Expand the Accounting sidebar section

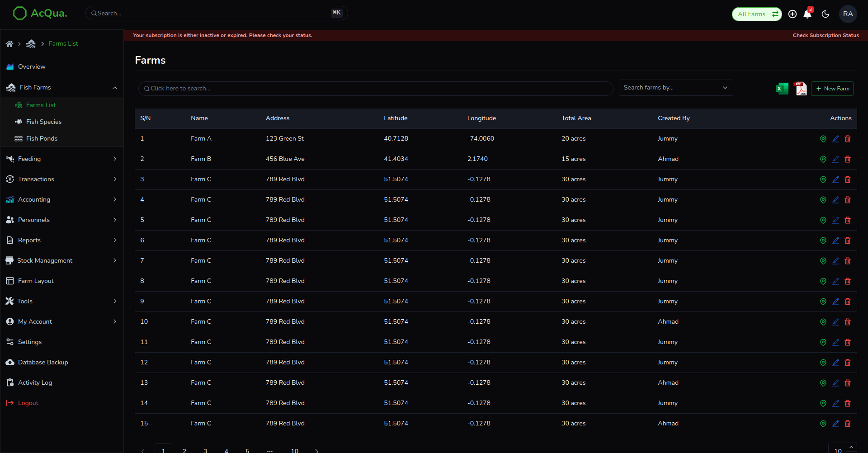pos(62,199)
